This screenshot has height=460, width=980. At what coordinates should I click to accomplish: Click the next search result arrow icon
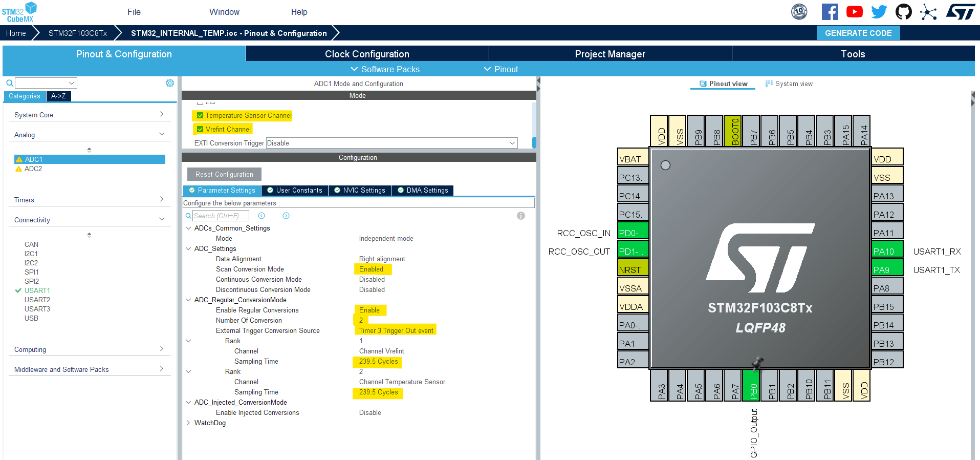(x=286, y=216)
